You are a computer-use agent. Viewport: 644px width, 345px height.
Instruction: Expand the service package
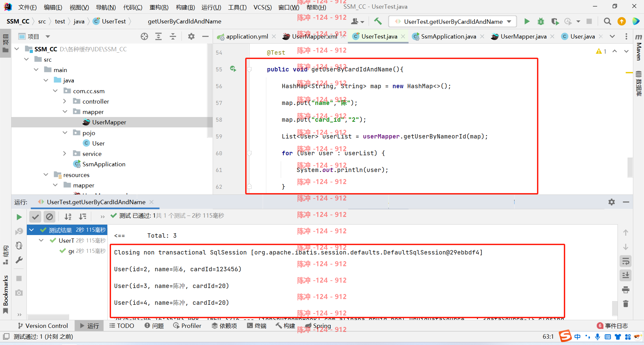(65, 154)
